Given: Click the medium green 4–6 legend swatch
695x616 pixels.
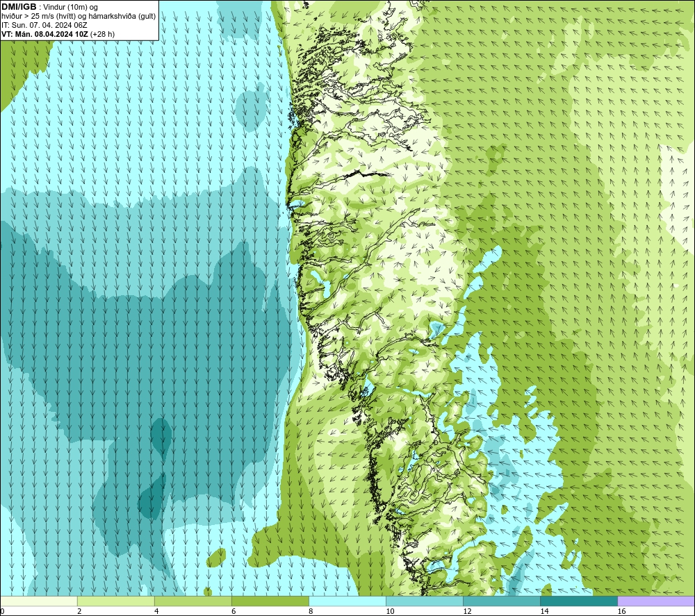Looking at the screenshot, I should (x=193, y=601).
